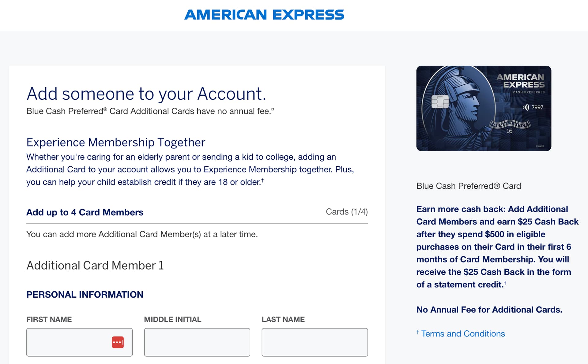The image size is (588, 364).
Task: Focus the Last Name input field
Action: [315, 342]
